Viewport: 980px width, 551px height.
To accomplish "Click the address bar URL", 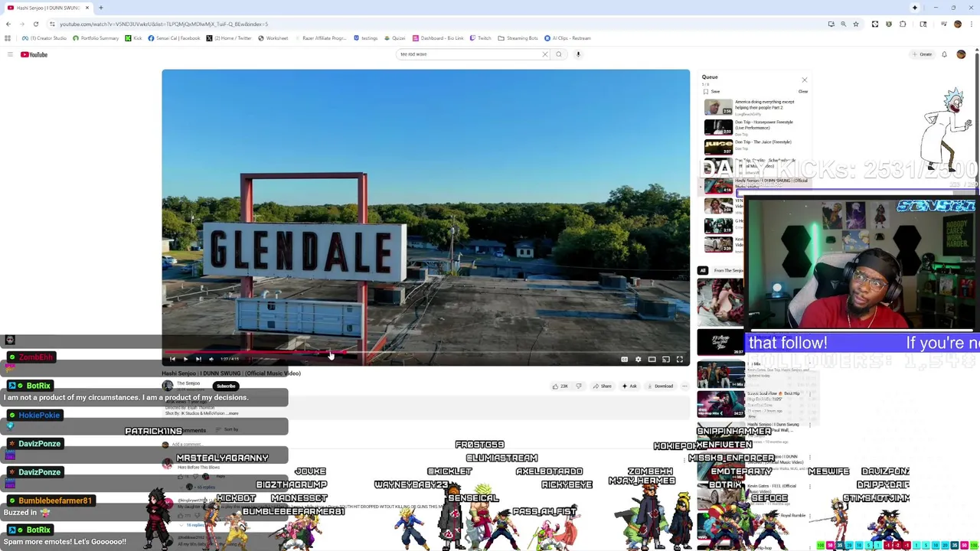I will click(164, 24).
